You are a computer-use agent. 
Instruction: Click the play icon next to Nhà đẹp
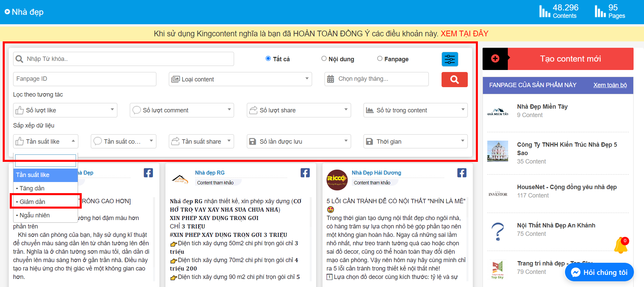click(x=7, y=12)
